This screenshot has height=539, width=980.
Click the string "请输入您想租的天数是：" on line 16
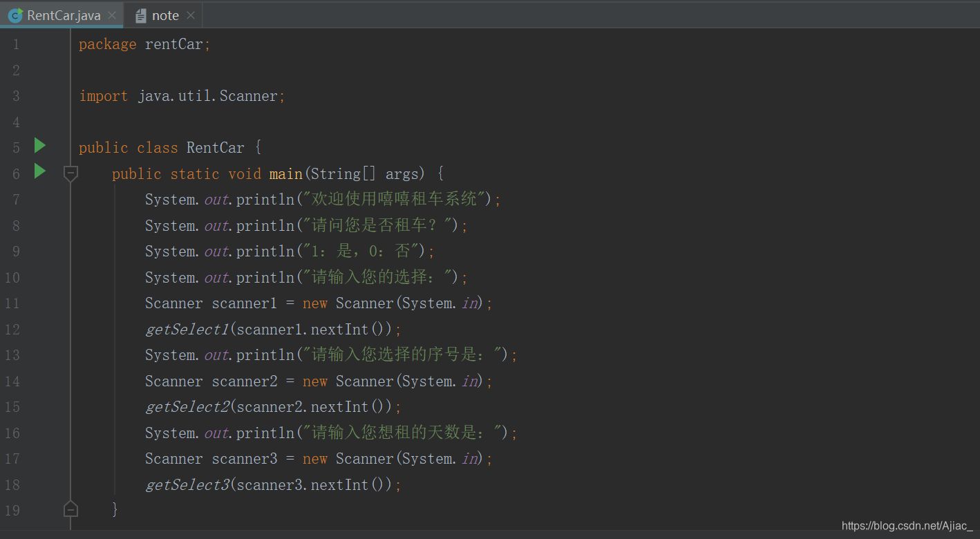pos(402,433)
